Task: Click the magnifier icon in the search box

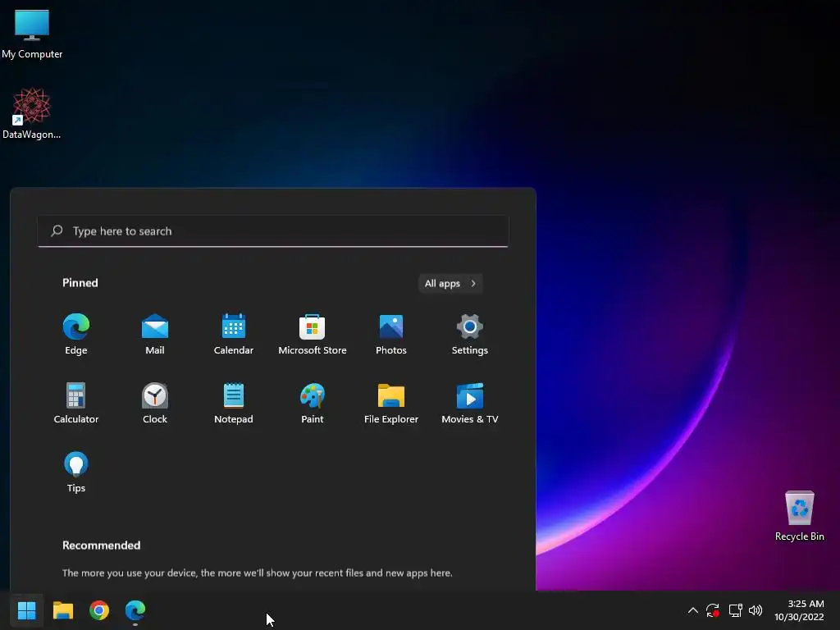Action: point(57,231)
